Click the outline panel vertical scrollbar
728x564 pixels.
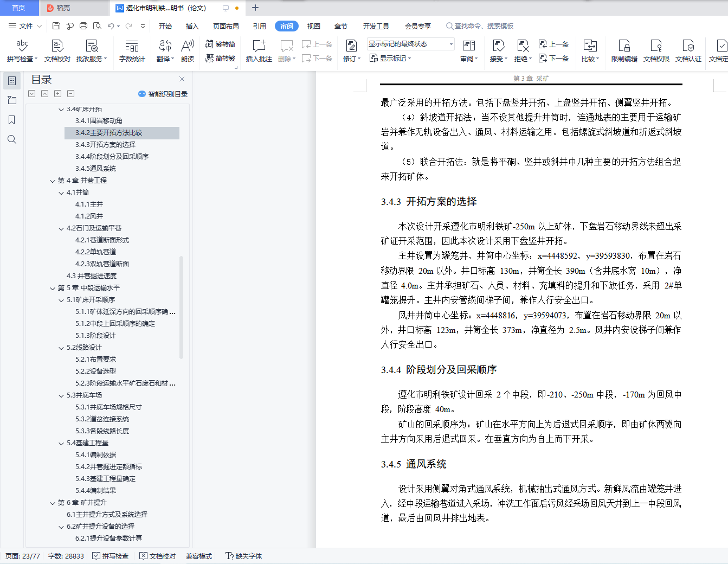click(181, 306)
